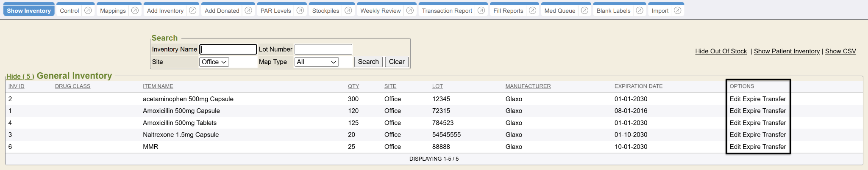Focus the Lot Number input field
Image resolution: width=868 pixels, height=170 pixels.
tap(323, 49)
